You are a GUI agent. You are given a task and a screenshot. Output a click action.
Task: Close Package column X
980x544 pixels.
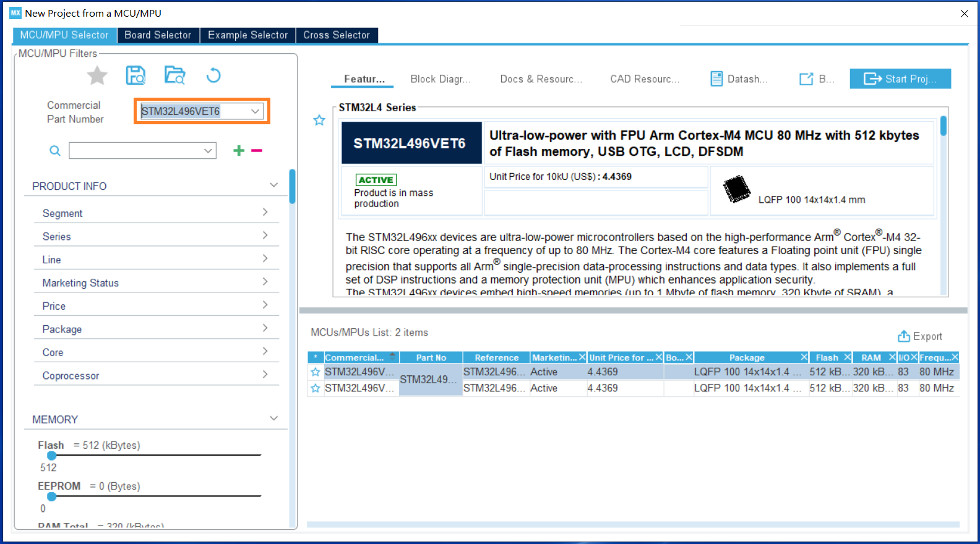[x=804, y=357]
